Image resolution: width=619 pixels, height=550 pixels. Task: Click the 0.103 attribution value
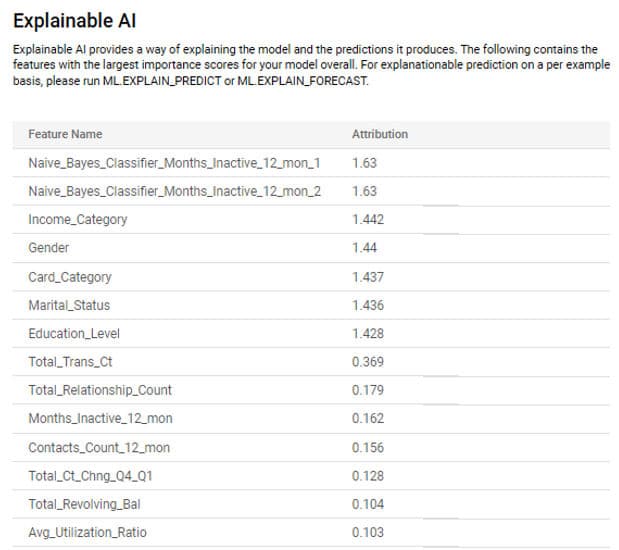click(368, 532)
